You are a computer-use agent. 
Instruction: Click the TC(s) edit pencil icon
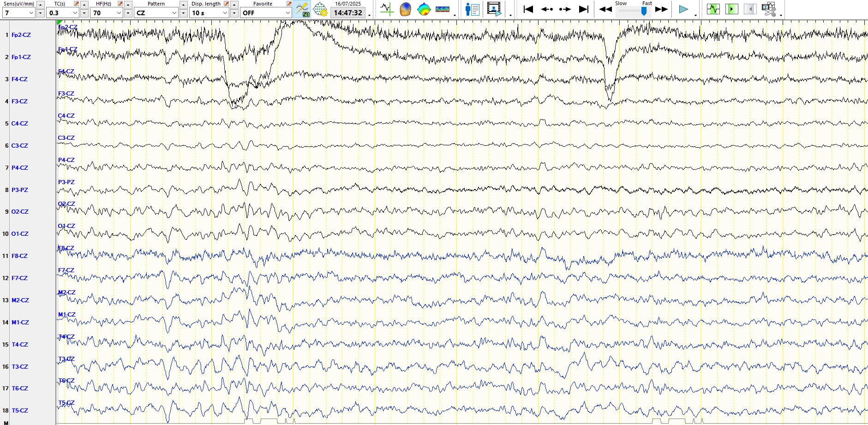[76, 4]
